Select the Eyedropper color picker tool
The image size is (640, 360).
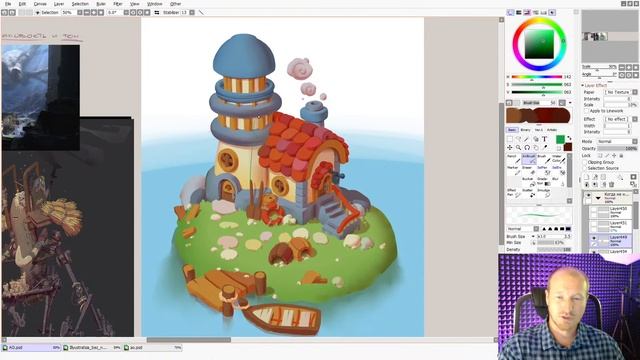pyautogui.click(x=544, y=147)
